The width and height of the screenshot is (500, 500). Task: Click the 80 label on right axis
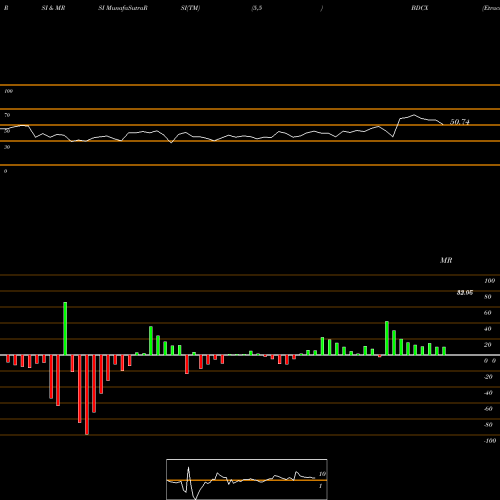click(488, 297)
